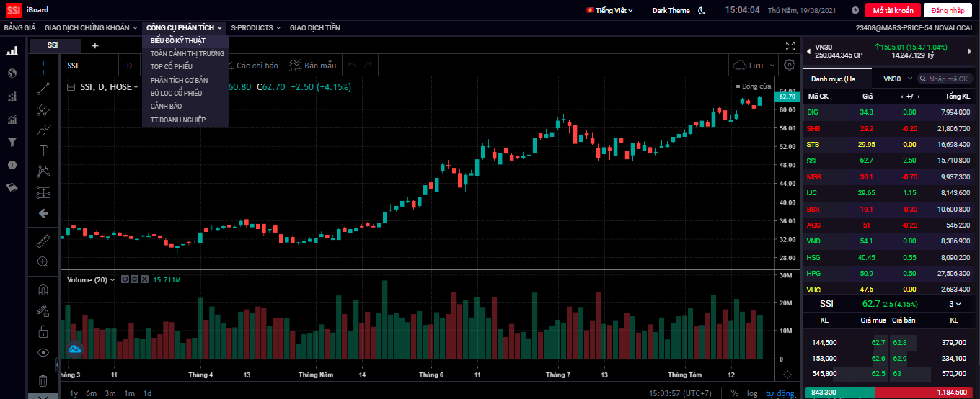Select PHÂN TÍCH CƠ BẢN menu entry
980x399 pixels.
[185, 80]
